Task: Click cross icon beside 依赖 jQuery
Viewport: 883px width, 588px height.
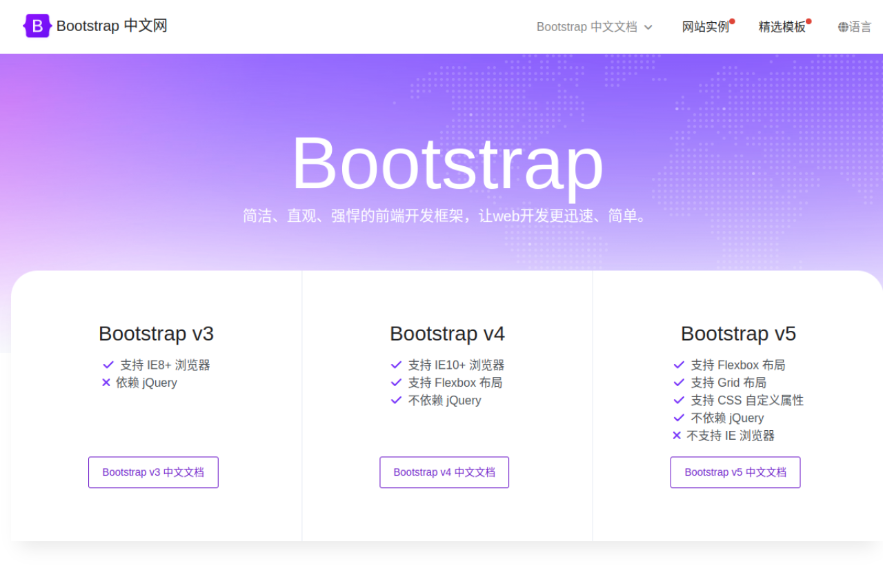Action: pyautogui.click(x=106, y=383)
